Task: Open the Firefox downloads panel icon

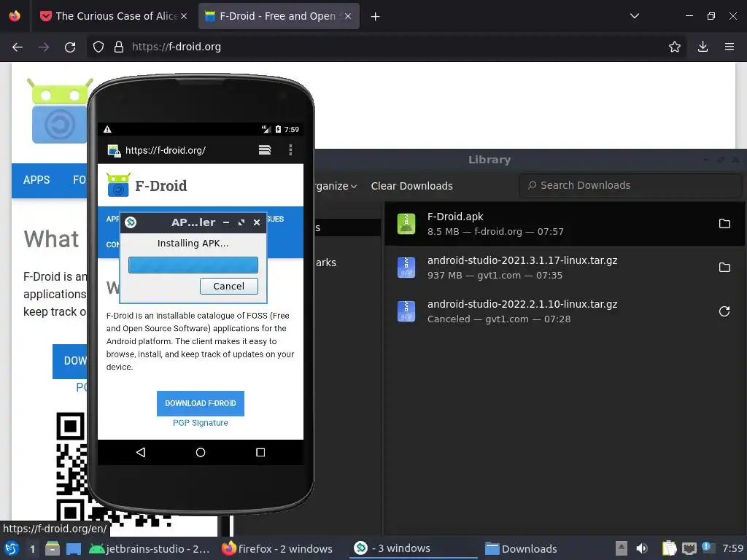Action: tap(703, 47)
